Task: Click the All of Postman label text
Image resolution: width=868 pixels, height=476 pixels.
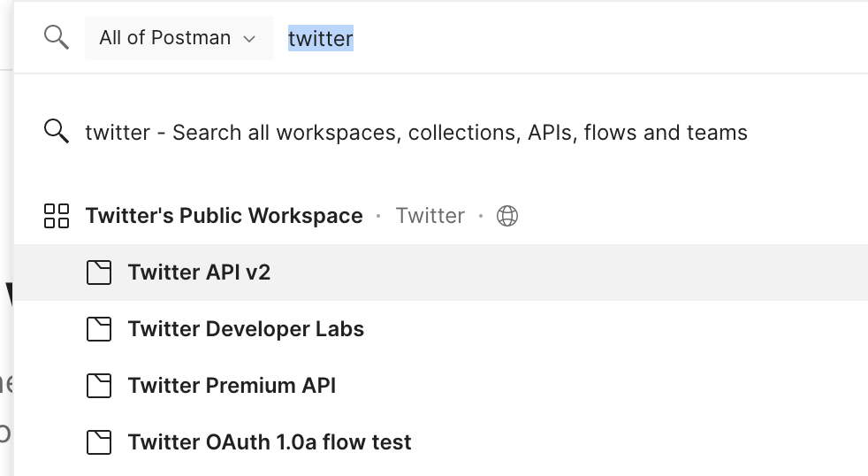Action: click(x=165, y=38)
